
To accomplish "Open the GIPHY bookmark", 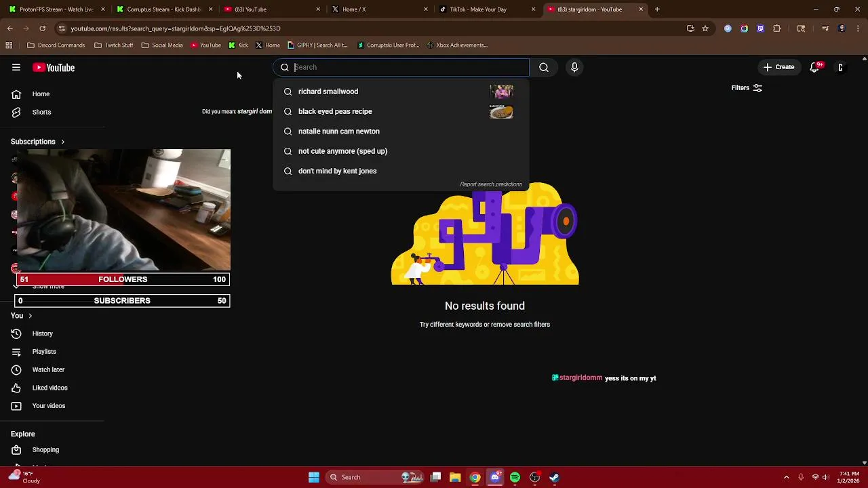I will click(x=317, y=45).
